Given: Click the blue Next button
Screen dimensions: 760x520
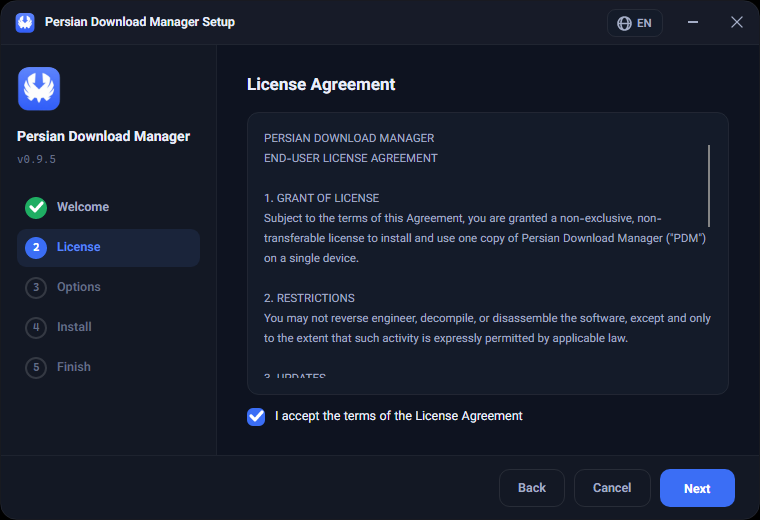Looking at the screenshot, I should (x=697, y=488).
